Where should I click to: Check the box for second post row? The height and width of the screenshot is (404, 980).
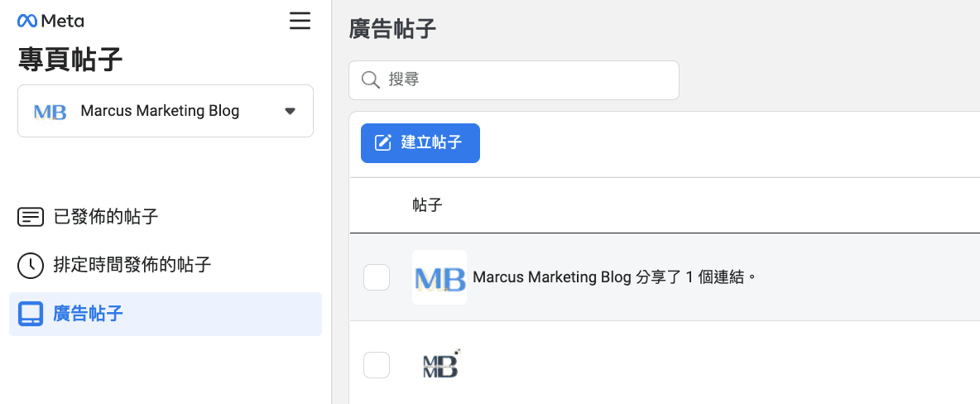coord(377,365)
